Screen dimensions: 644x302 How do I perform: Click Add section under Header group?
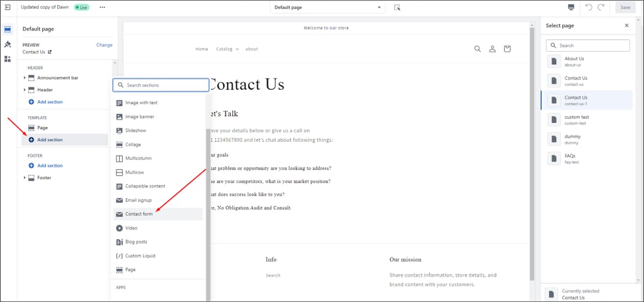click(46, 102)
